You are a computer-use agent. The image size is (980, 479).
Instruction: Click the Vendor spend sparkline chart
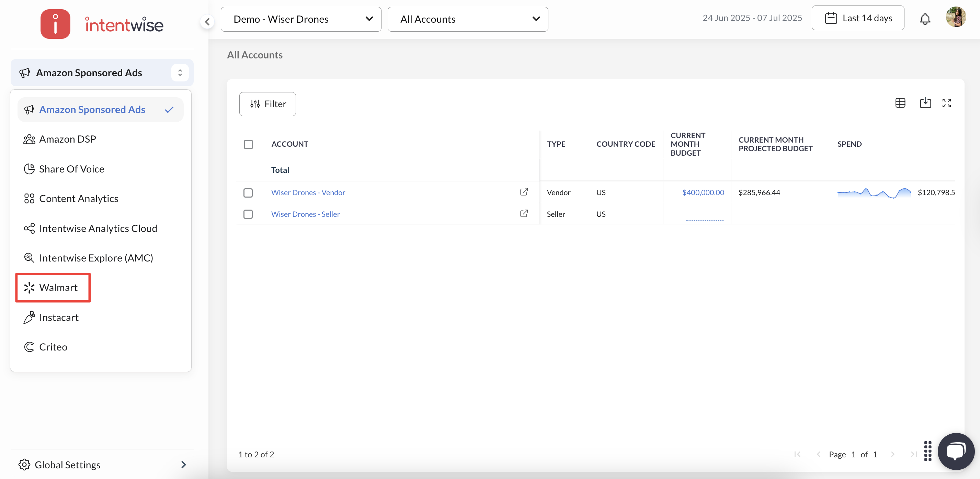(x=874, y=193)
